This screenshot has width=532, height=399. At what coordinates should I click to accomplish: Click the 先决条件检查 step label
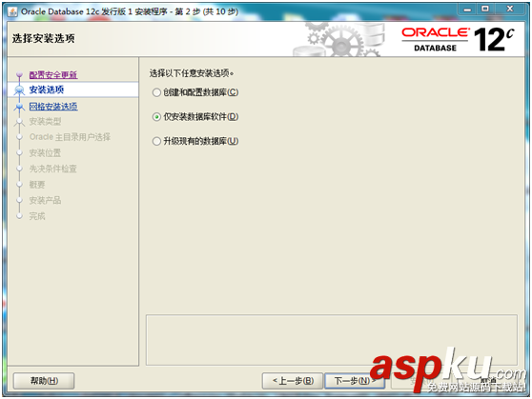(x=53, y=169)
